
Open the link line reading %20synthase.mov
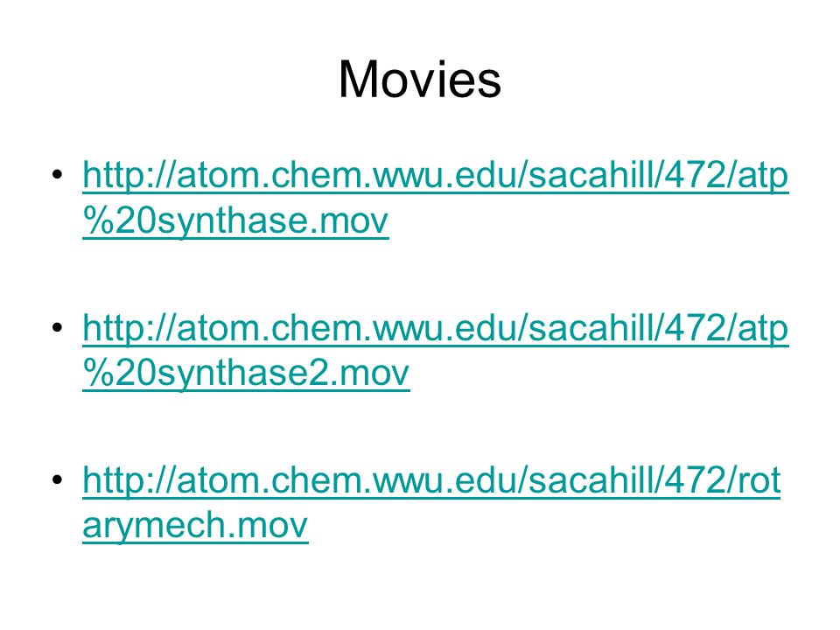point(235,220)
